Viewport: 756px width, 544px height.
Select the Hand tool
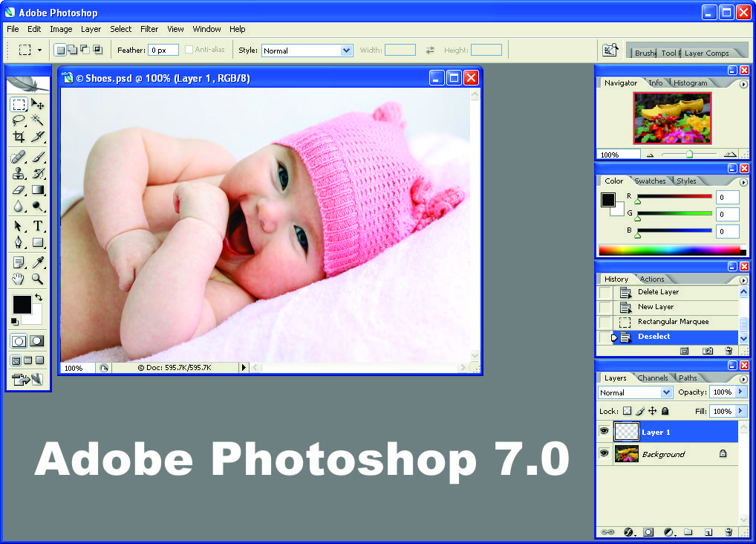point(19,279)
